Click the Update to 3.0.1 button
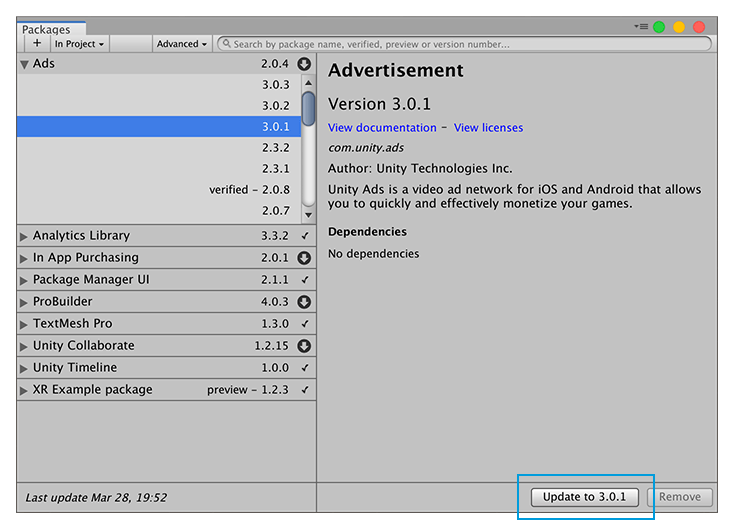Image resolution: width=735 pixels, height=527 pixels. [585, 497]
